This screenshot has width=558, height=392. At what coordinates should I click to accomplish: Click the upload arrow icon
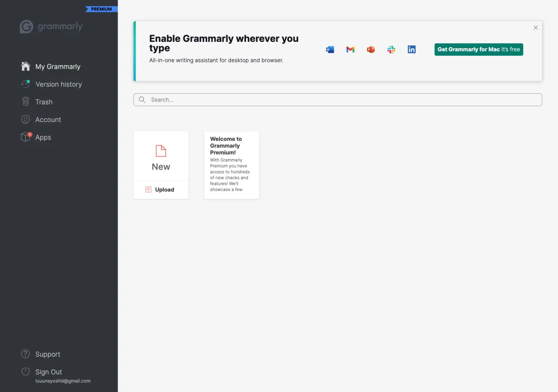point(148,190)
